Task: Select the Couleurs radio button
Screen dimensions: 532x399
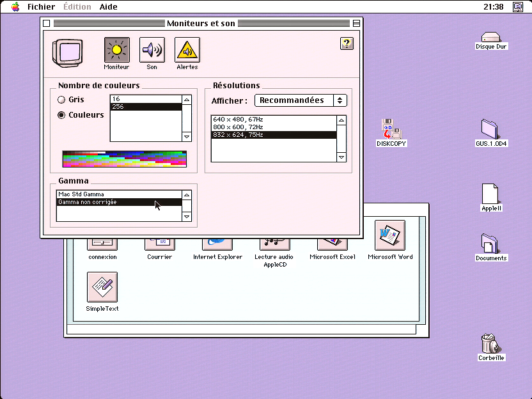Action: click(x=61, y=115)
